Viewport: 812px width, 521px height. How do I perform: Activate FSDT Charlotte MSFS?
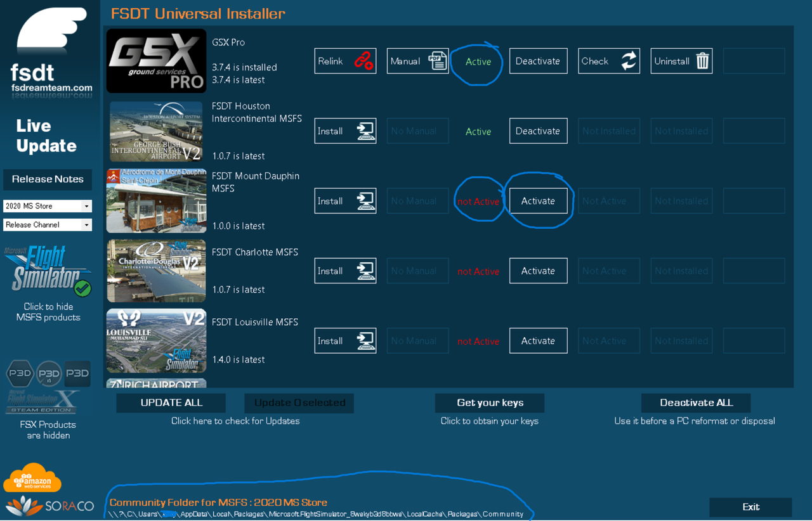tap(538, 271)
